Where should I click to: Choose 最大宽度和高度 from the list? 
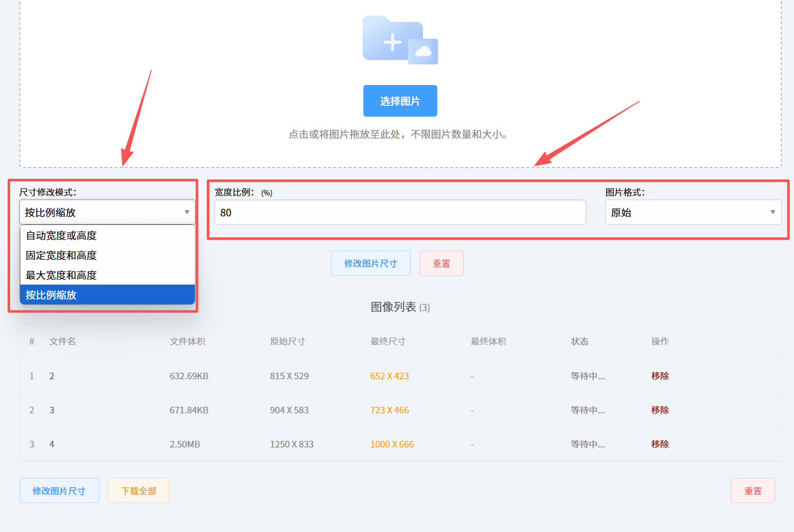pyautogui.click(x=107, y=275)
